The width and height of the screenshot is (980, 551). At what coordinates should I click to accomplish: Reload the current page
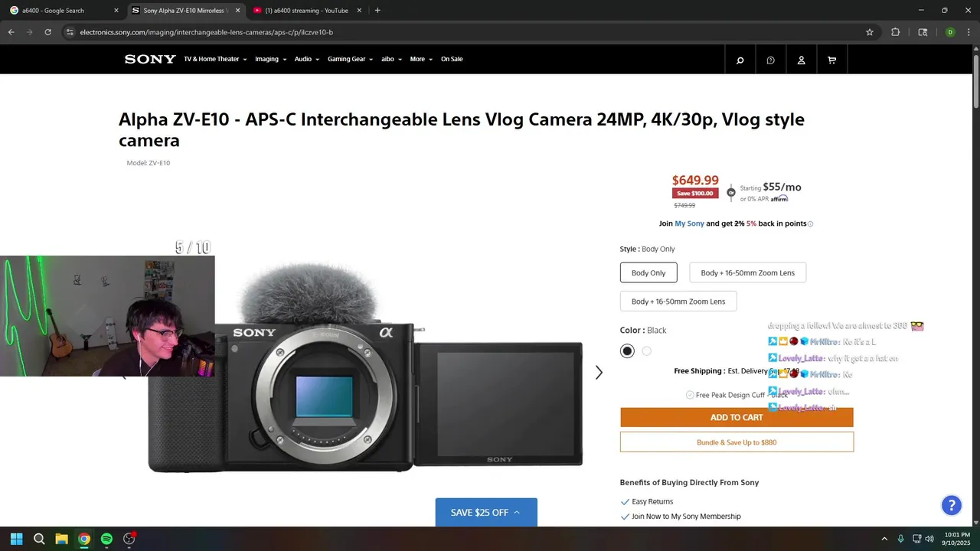[x=47, y=32]
